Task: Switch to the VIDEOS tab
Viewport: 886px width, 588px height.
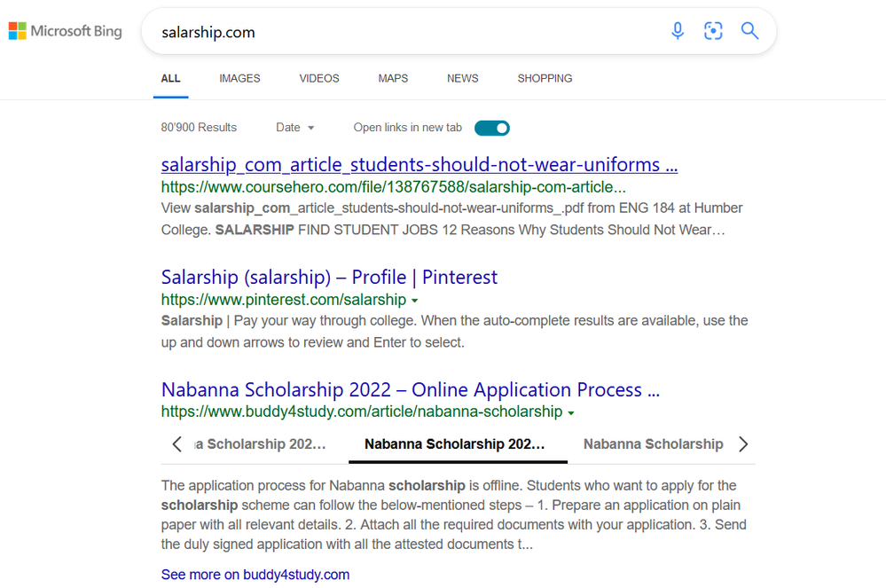Action: 319,78
